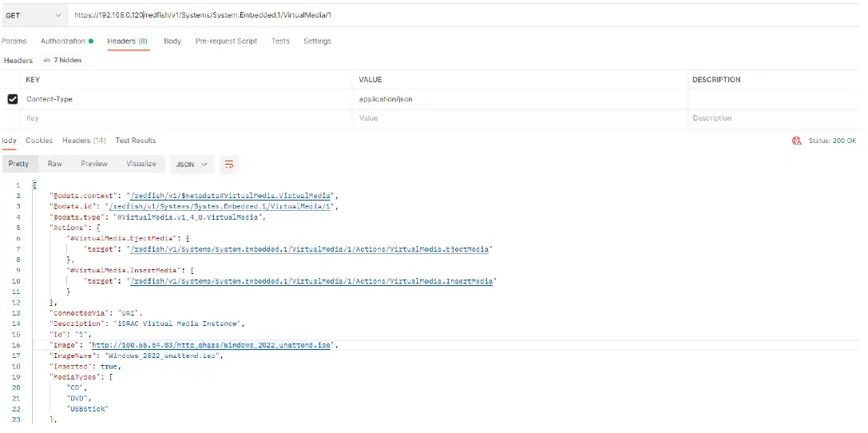The image size is (868, 433).
Task: Select the Headers (8) request tab
Action: 127,41
